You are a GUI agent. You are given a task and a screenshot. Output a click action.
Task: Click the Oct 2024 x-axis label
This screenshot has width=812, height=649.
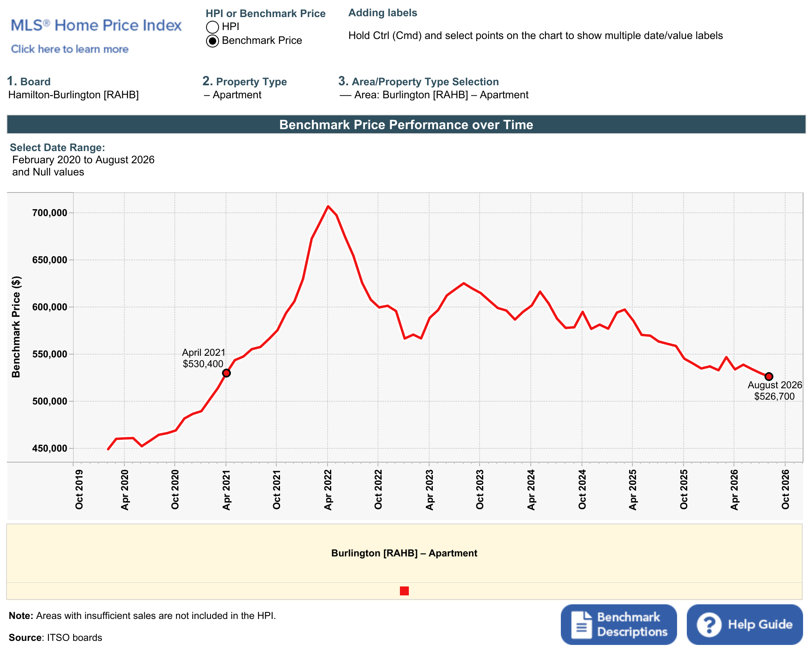pos(582,489)
